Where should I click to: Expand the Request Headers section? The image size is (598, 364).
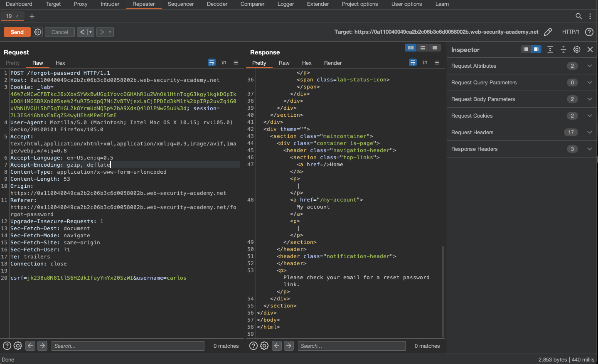coord(589,133)
